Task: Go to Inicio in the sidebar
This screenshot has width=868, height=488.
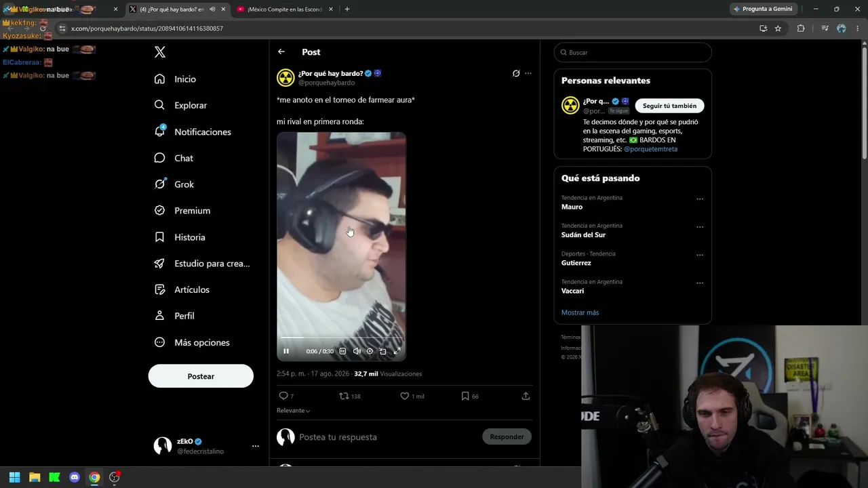Action: coord(176,79)
